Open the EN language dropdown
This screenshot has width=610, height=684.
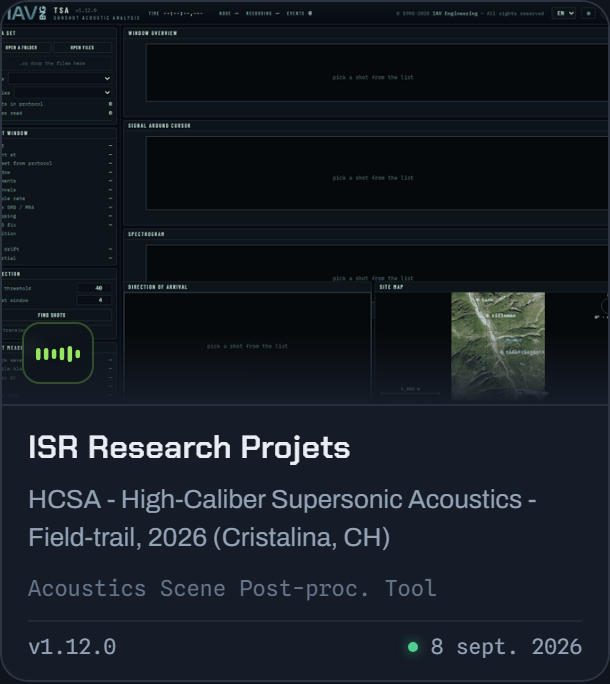[564, 13]
